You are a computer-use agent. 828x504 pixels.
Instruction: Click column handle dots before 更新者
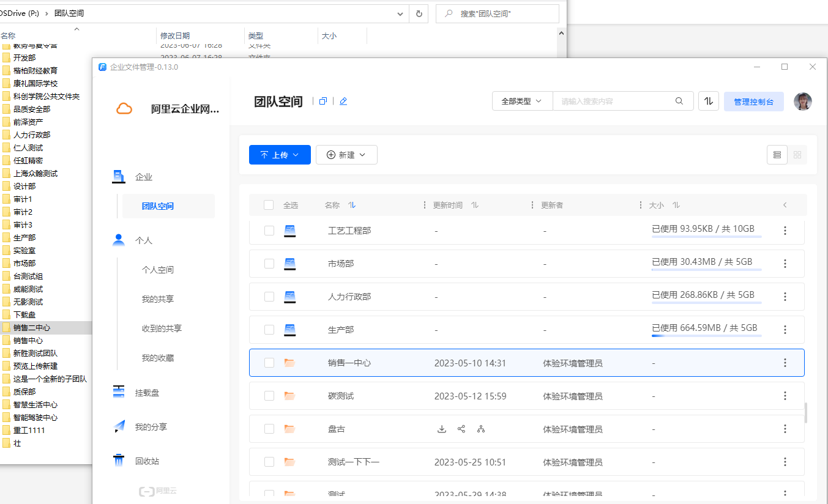[x=533, y=206]
